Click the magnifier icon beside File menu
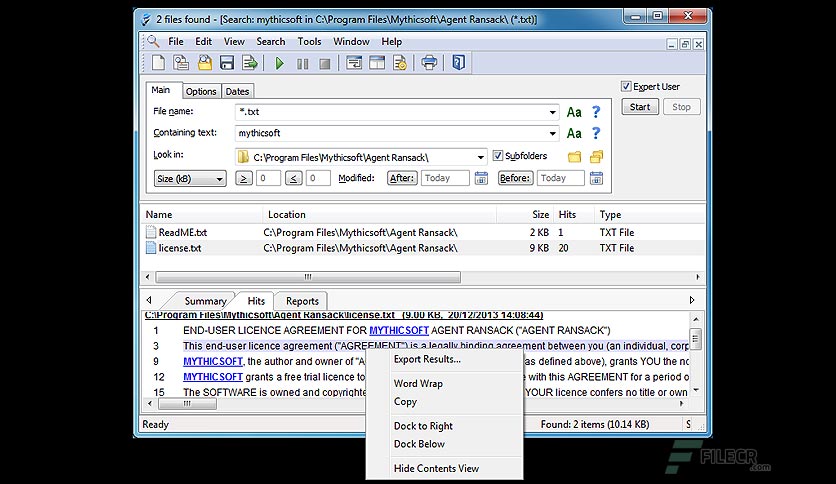The image size is (836, 484). tap(154, 41)
